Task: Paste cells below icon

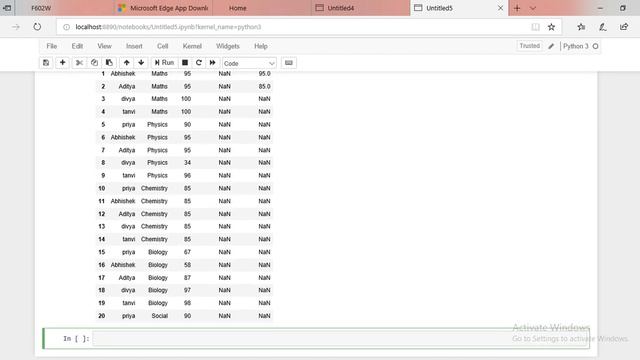Action: click(x=109, y=63)
